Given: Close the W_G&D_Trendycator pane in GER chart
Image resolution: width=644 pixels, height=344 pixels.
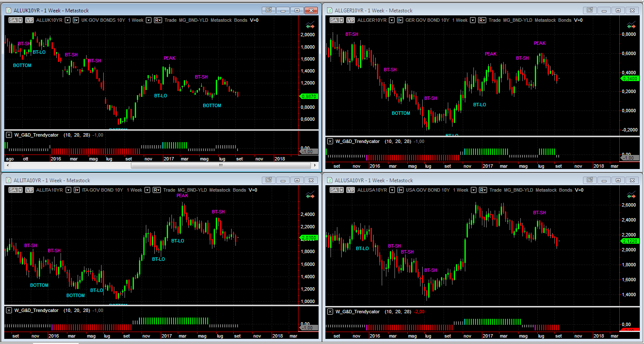Looking at the screenshot, I should (330, 141).
